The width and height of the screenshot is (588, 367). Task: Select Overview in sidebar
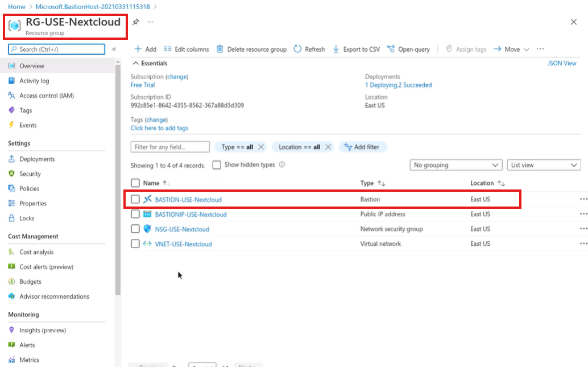[x=57, y=65]
